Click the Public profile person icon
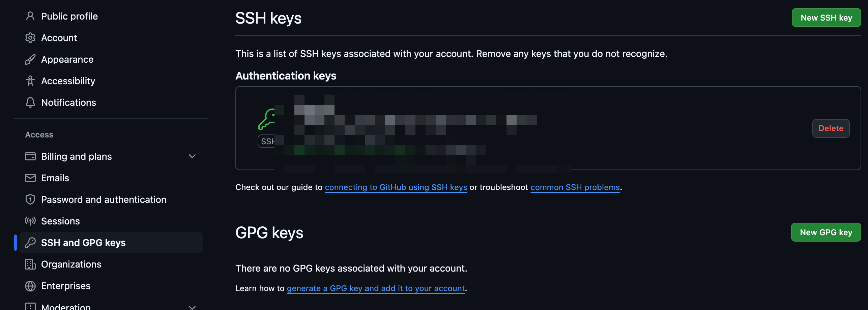Viewport: 868px width, 310px height. (x=30, y=16)
